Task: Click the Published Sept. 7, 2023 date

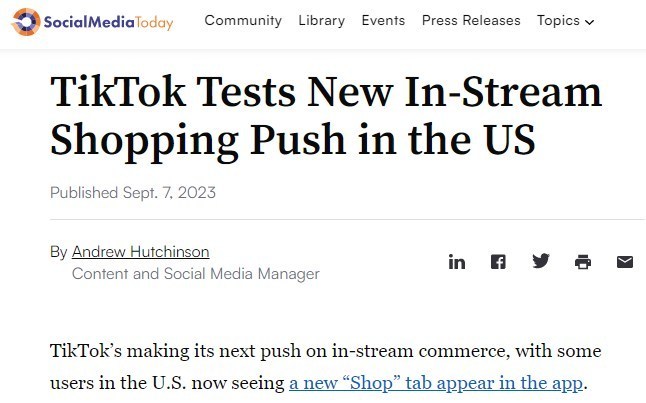Action: pos(133,192)
